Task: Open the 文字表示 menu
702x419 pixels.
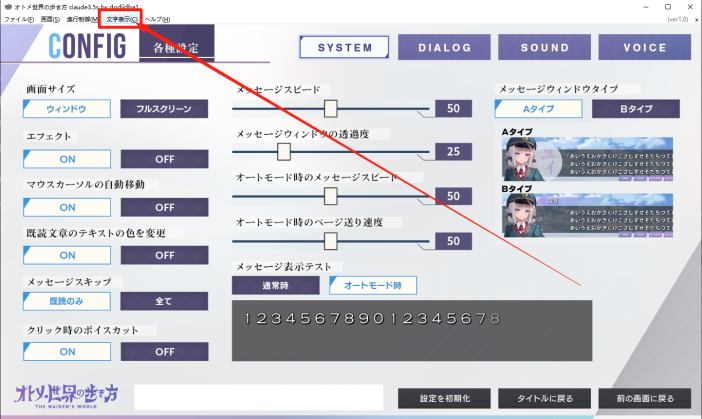Action: pos(122,19)
